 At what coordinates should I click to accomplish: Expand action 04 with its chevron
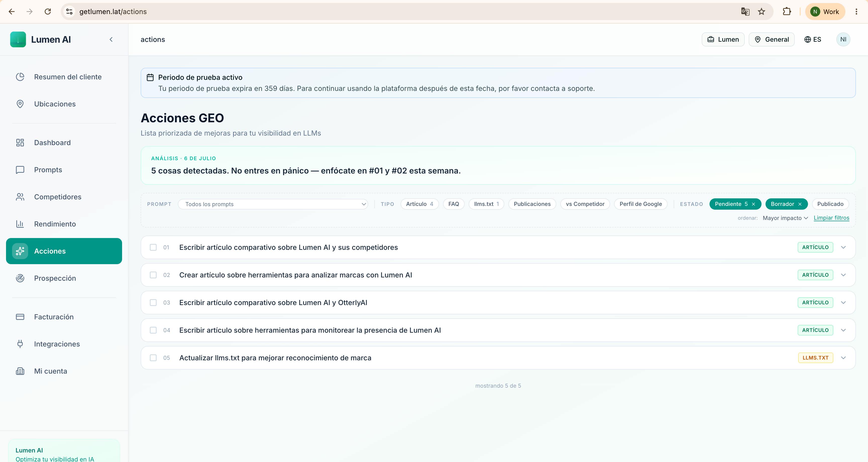point(843,330)
